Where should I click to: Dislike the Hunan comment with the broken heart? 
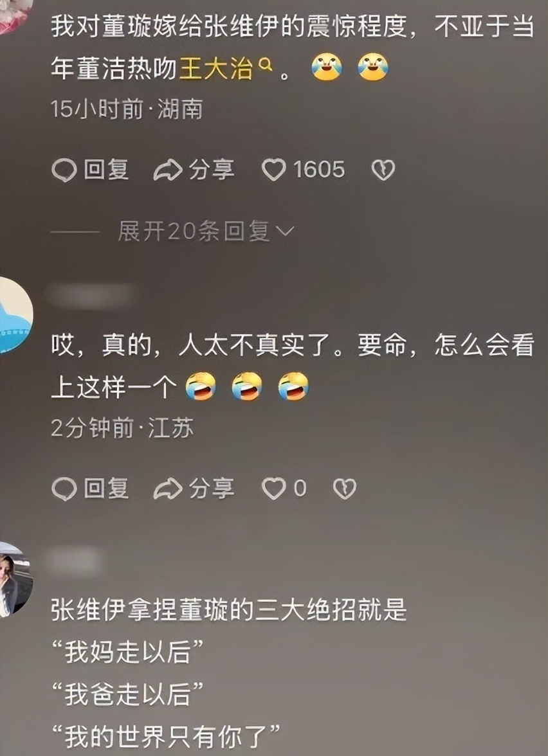tap(383, 170)
